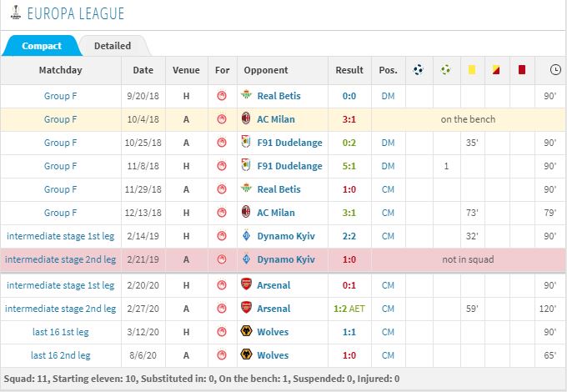Click the Wolves crest in 3/12/20 row
Viewport: 567px width, 392px height.
[x=246, y=331]
